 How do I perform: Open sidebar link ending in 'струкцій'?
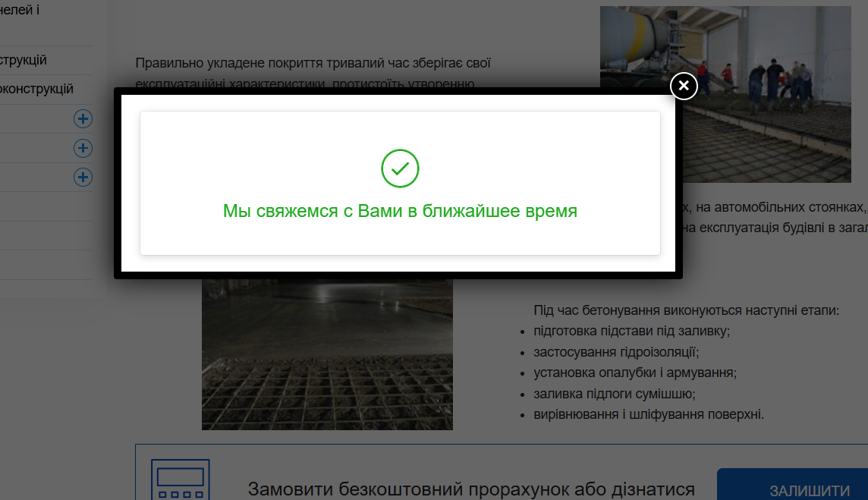(x=24, y=60)
